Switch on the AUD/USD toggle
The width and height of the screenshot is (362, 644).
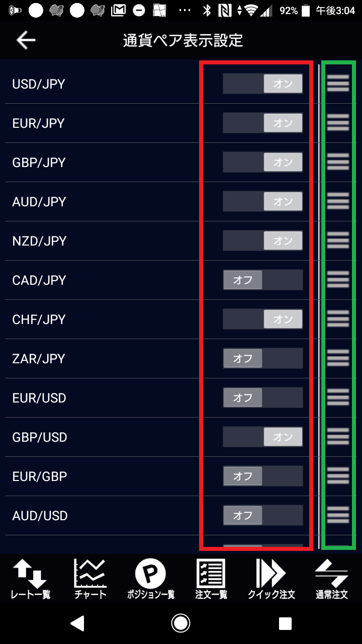pos(263,515)
